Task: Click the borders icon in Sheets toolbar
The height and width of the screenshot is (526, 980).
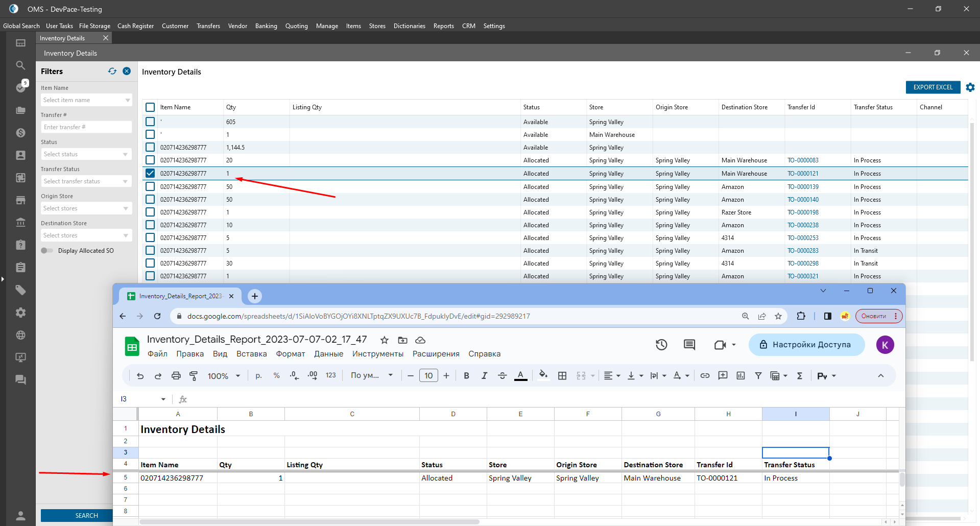Action: click(x=562, y=376)
